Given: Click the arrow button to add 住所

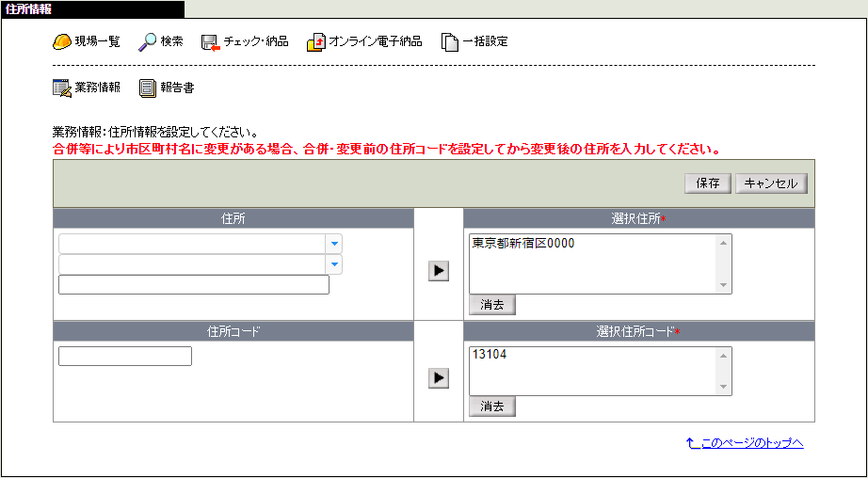Looking at the screenshot, I should (439, 271).
